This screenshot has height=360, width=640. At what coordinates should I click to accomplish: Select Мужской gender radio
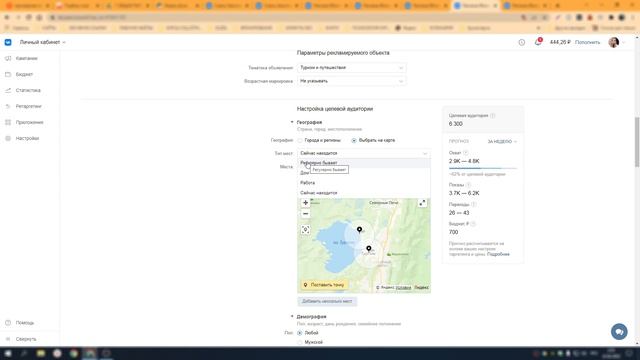300,342
